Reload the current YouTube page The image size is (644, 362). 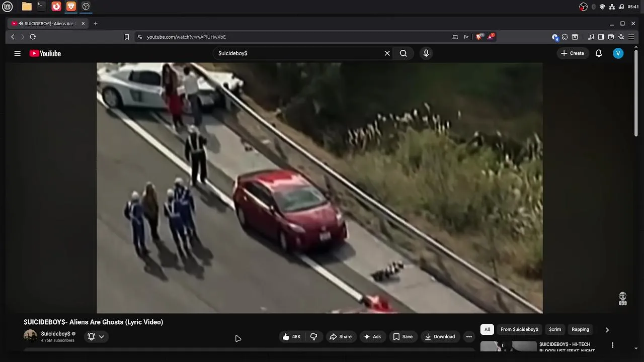pos(33,37)
